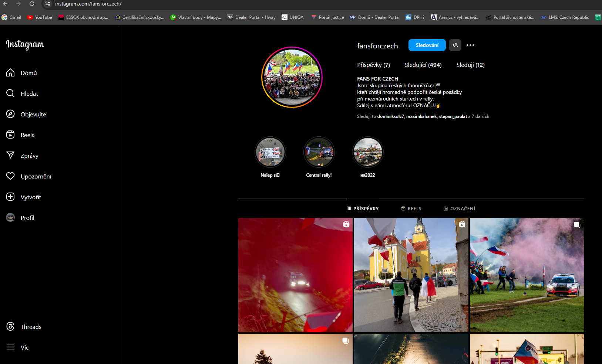
Task: Click the browser back arrow
Action: 5,4
